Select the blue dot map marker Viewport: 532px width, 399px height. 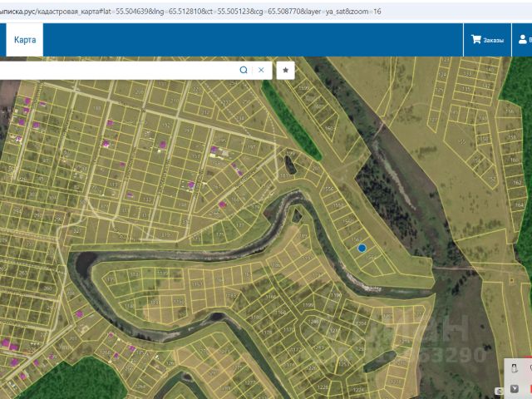click(362, 248)
